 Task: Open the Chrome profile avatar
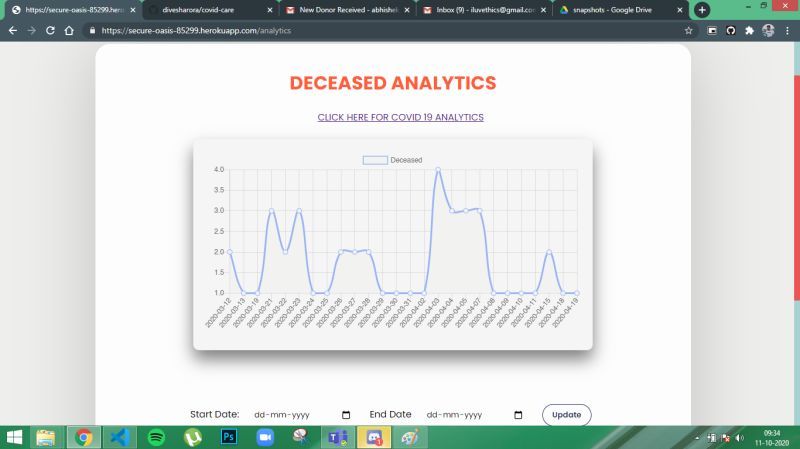coord(768,31)
